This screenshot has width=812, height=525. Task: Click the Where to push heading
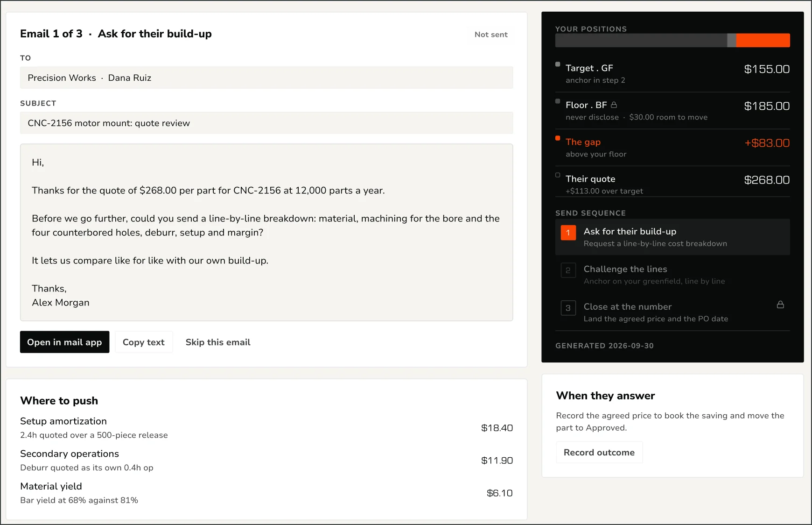pyautogui.click(x=59, y=401)
